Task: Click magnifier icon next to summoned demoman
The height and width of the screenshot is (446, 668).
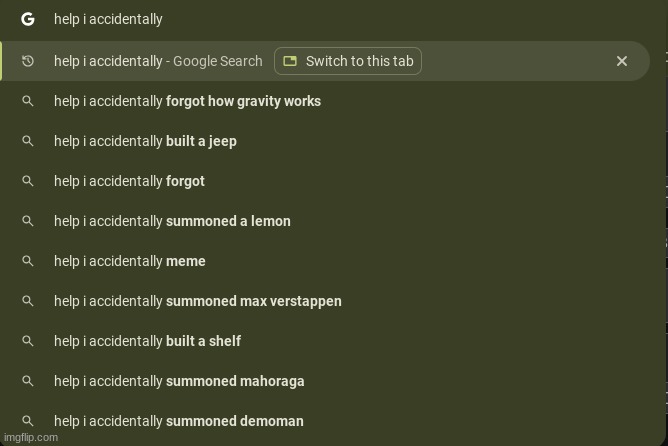Action: point(28,421)
